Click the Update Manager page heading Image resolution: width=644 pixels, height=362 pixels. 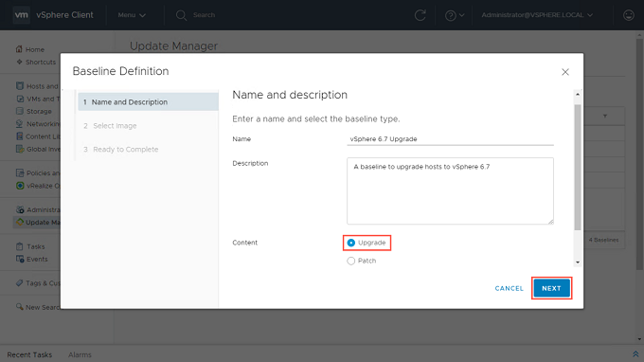[x=173, y=46]
